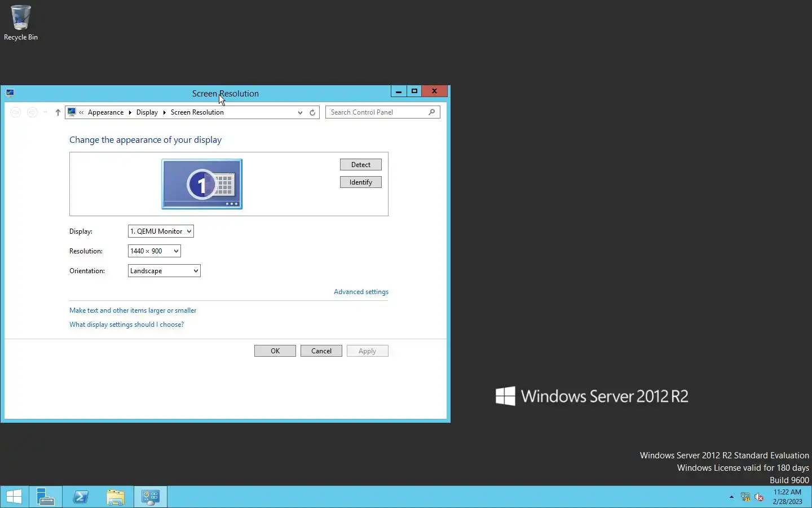Viewport: 812px width, 508px height.
Task: Go forward with the navigation arrow
Action: click(32, 112)
